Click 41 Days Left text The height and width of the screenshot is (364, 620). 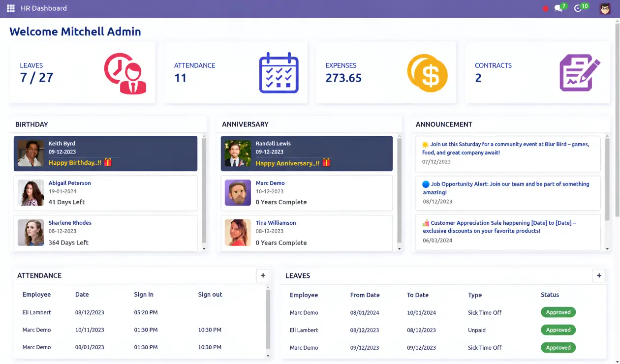(66, 202)
